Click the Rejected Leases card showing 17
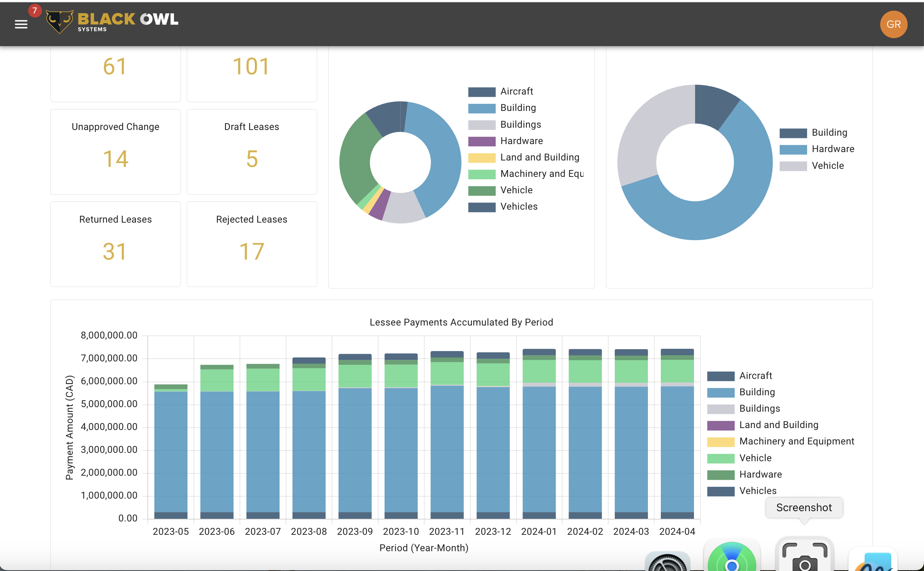 pos(251,244)
